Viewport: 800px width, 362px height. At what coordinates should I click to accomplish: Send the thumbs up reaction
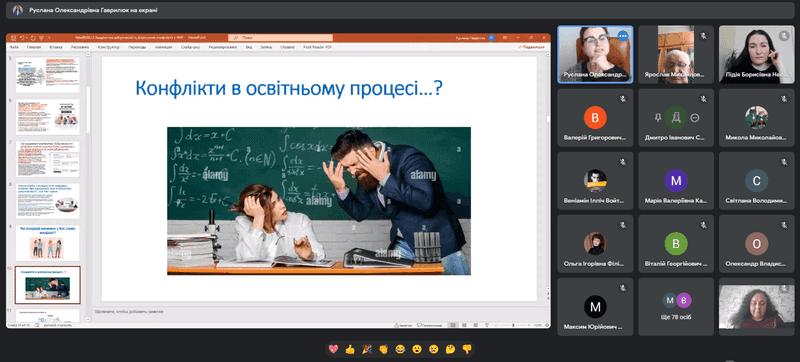(350, 349)
